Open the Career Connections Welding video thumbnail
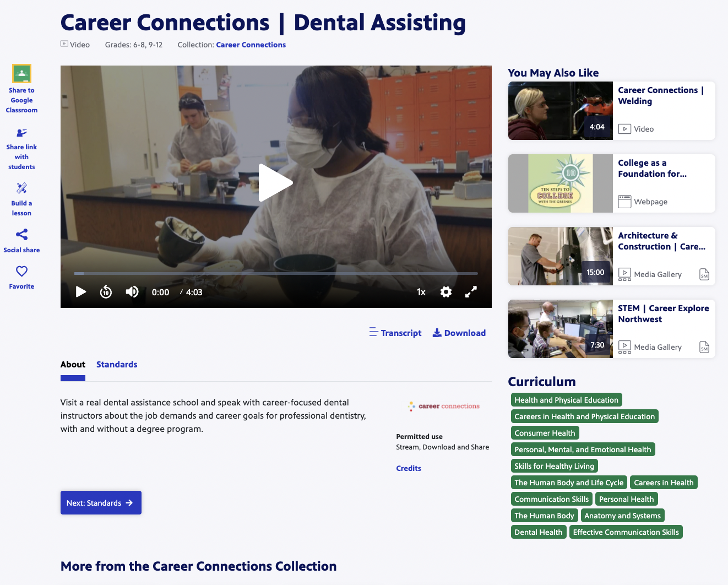Viewport: 728px width, 585px height. (560, 111)
